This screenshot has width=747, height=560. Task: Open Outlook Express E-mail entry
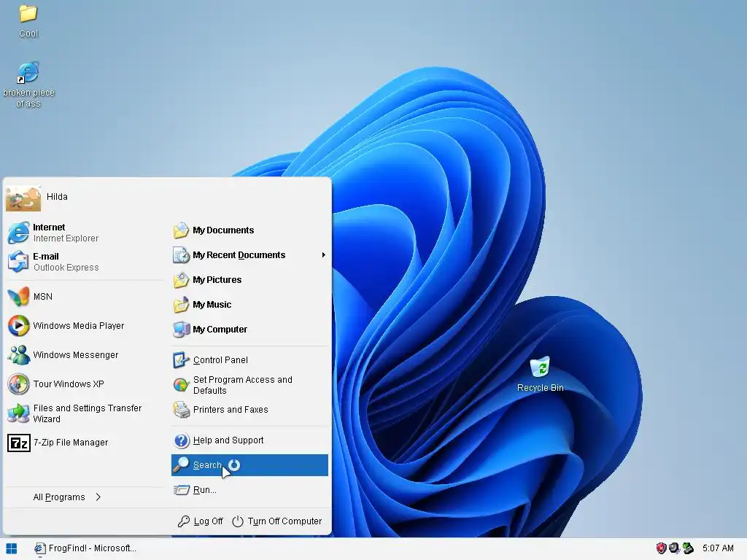point(83,262)
